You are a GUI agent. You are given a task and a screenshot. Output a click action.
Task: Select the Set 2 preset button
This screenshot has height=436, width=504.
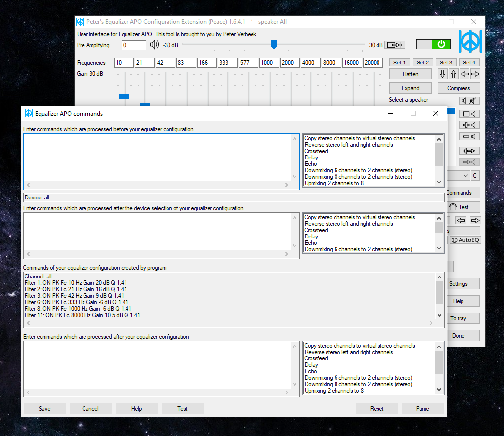[422, 62]
